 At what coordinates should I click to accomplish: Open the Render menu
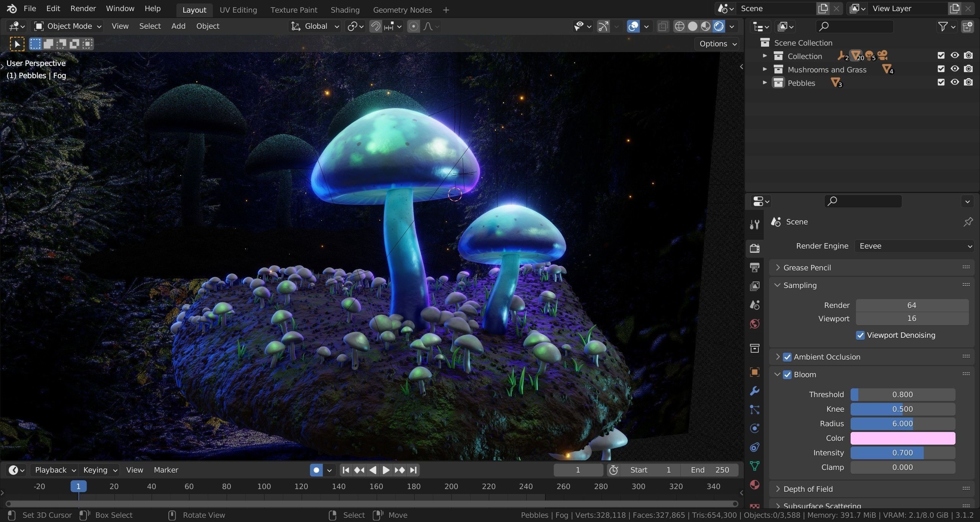(83, 8)
